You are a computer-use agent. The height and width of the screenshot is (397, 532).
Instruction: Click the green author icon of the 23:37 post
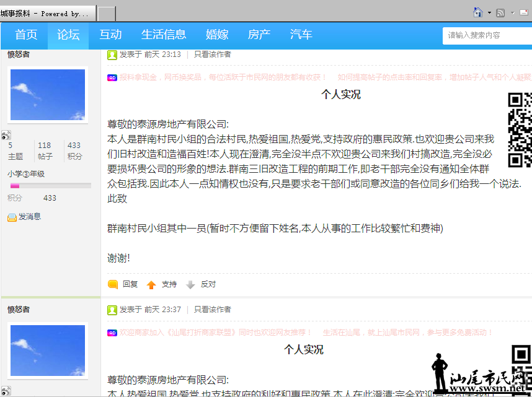tap(112, 310)
